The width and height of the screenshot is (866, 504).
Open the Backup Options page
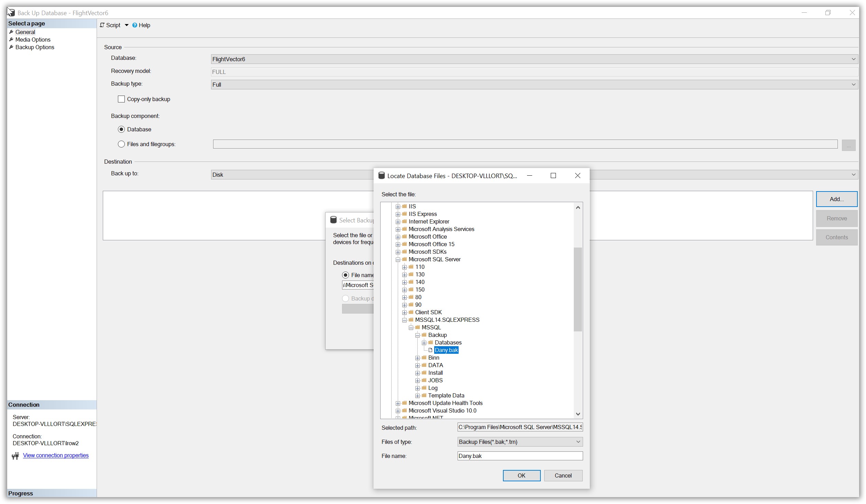(35, 47)
